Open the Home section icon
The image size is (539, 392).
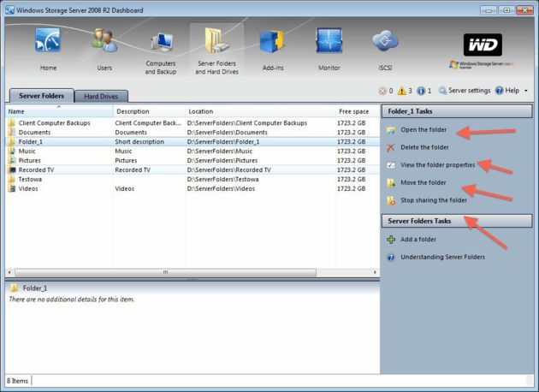[x=48, y=40]
